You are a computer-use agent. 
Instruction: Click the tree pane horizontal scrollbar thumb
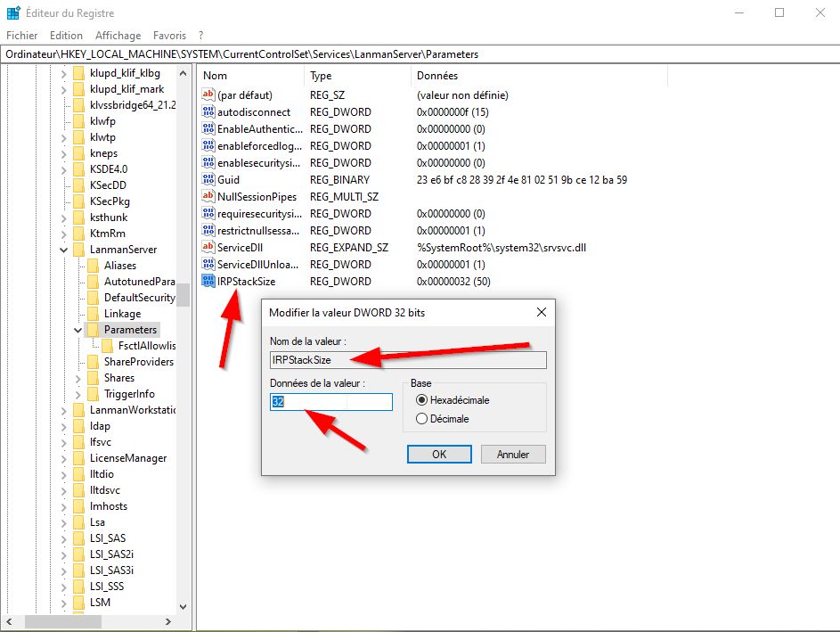(x=63, y=622)
